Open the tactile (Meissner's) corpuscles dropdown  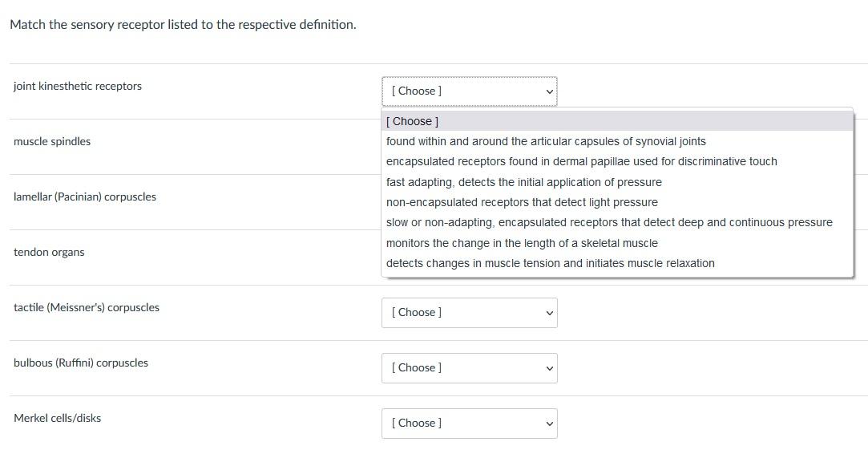pos(469,313)
